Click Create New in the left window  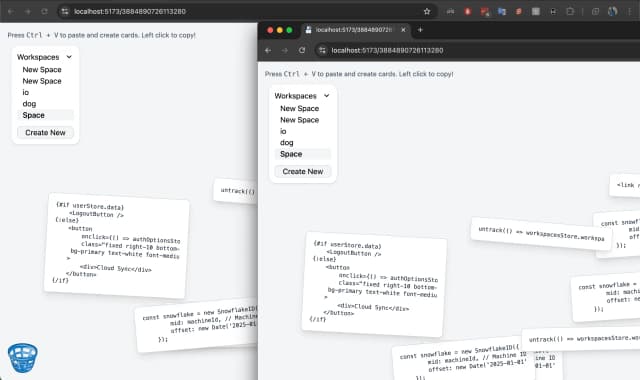[x=45, y=133]
